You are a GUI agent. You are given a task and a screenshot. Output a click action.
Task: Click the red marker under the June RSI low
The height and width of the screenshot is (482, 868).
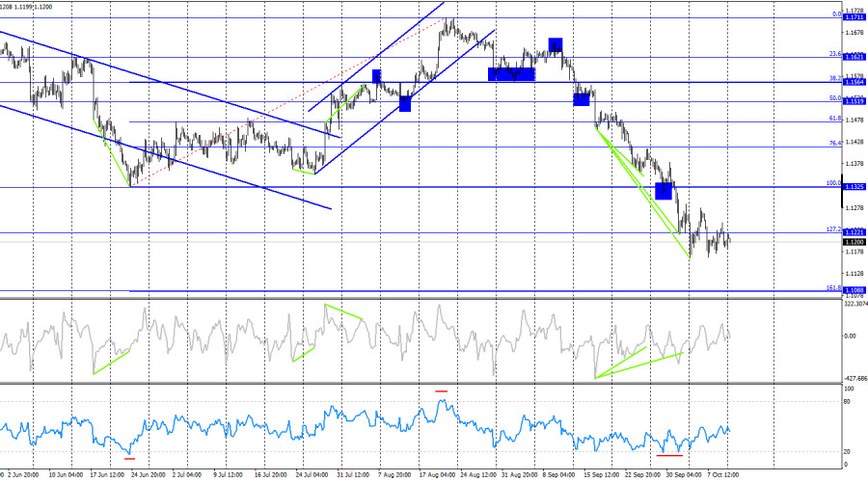coord(129,458)
